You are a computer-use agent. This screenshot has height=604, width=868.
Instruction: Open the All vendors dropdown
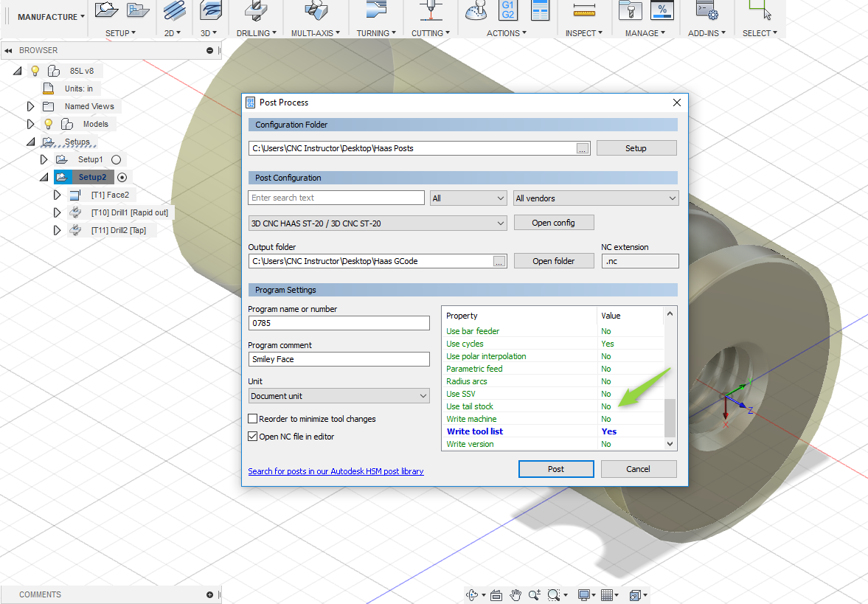(596, 198)
